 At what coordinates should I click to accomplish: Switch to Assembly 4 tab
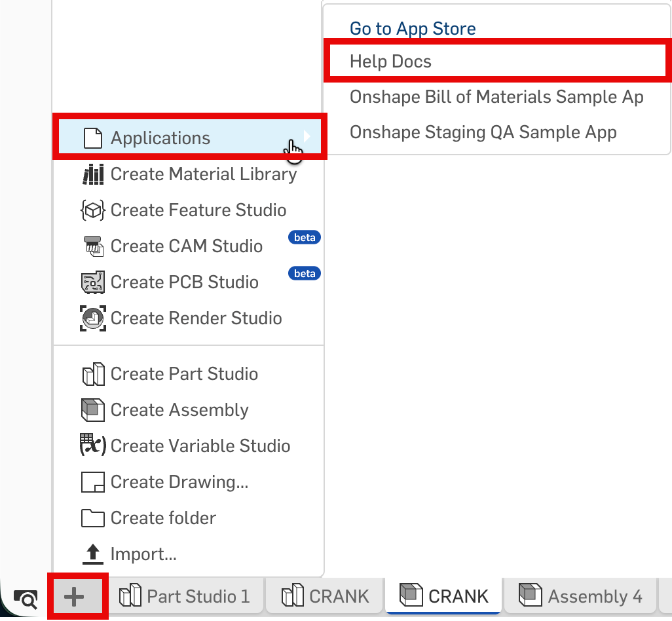(x=580, y=595)
